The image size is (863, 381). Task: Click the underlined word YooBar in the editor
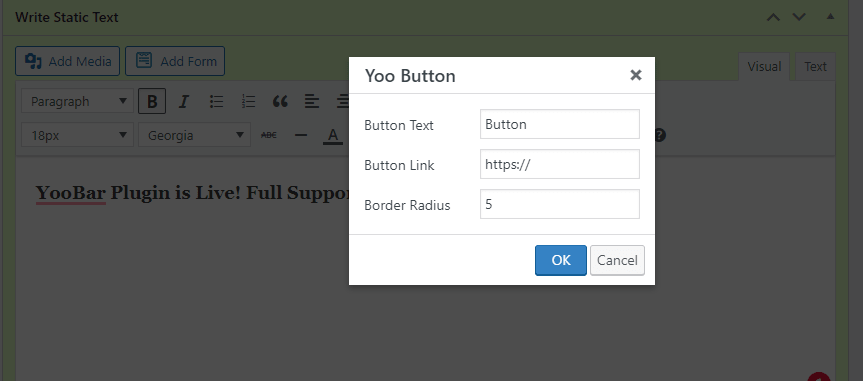pyautogui.click(x=71, y=193)
